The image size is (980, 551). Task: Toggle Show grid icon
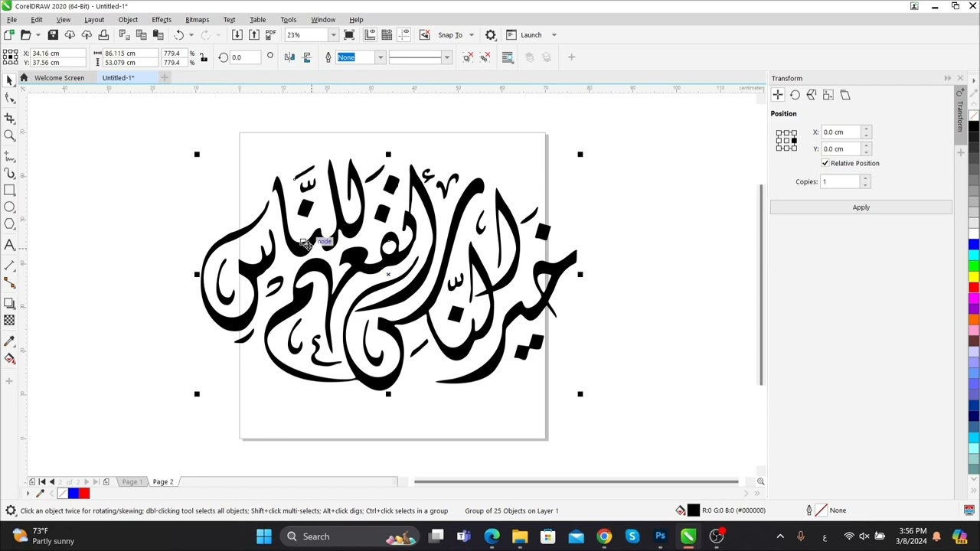pyautogui.click(x=387, y=34)
